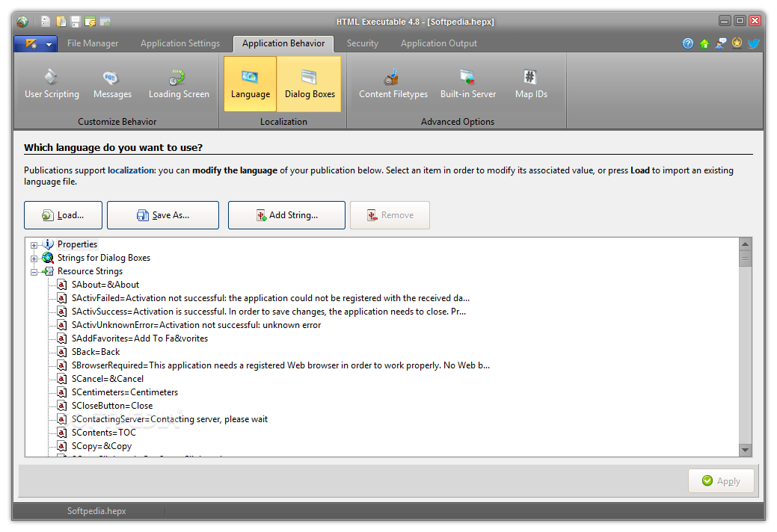This screenshot has width=777, height=532.
Task: Switch to the File Manager tab
Action: coord(93,43)
